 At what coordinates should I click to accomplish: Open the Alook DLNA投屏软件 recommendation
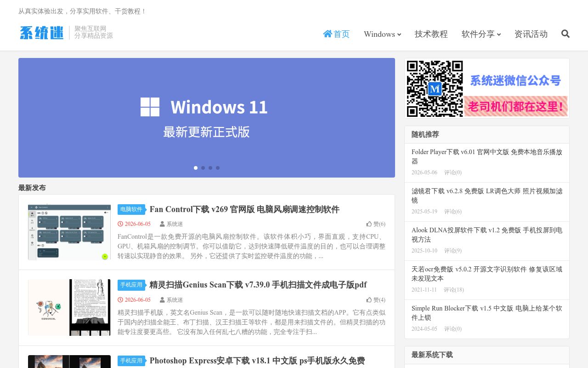pyautogui.click(x=487, y=235)
